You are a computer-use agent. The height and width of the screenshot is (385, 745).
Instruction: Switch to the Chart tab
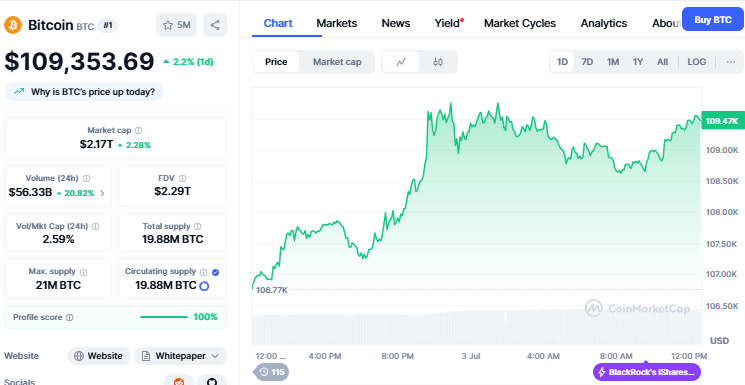coord(278,23)
